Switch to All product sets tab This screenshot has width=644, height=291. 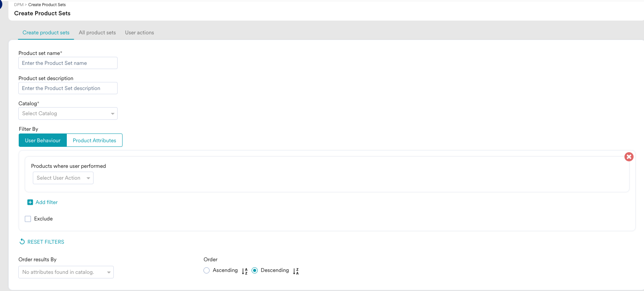97,32
